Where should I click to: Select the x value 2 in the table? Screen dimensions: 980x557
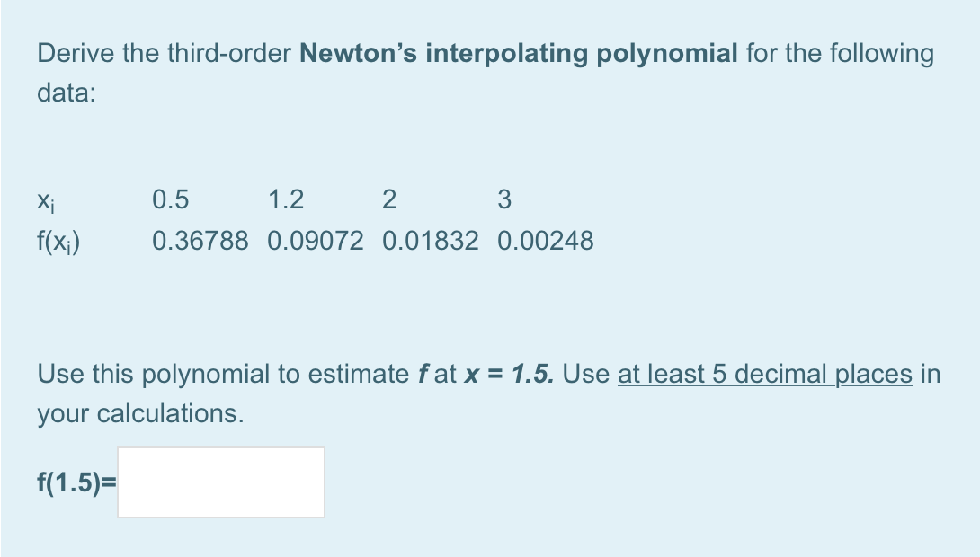point(388,199)
